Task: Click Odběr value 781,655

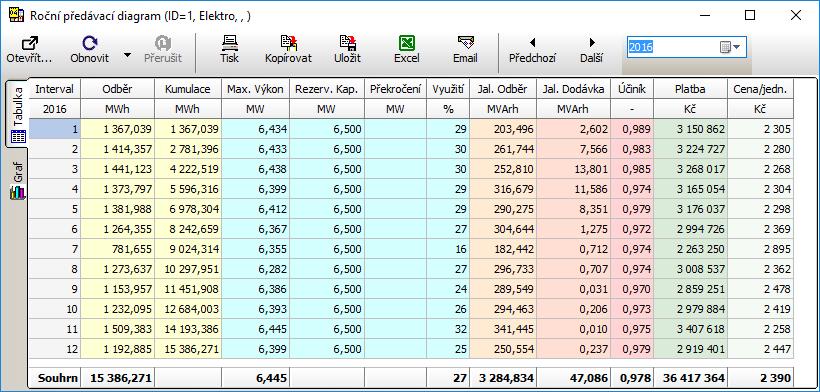Action: pyautogui.click(x=118, y=249)
